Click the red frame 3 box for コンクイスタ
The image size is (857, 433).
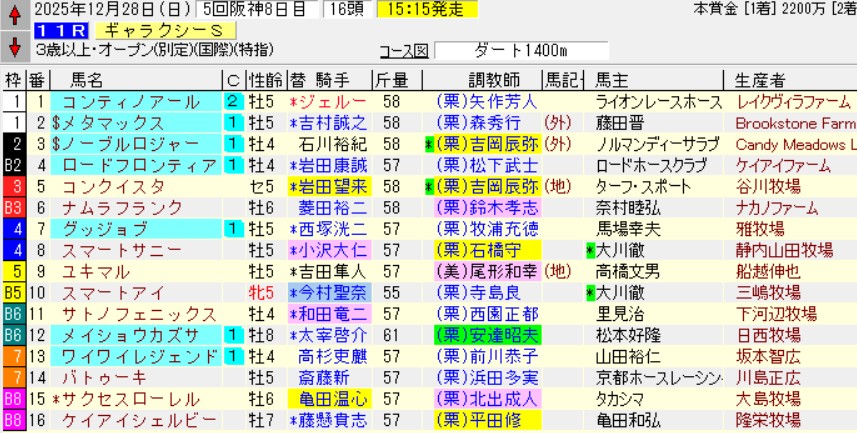pos(14,187)
